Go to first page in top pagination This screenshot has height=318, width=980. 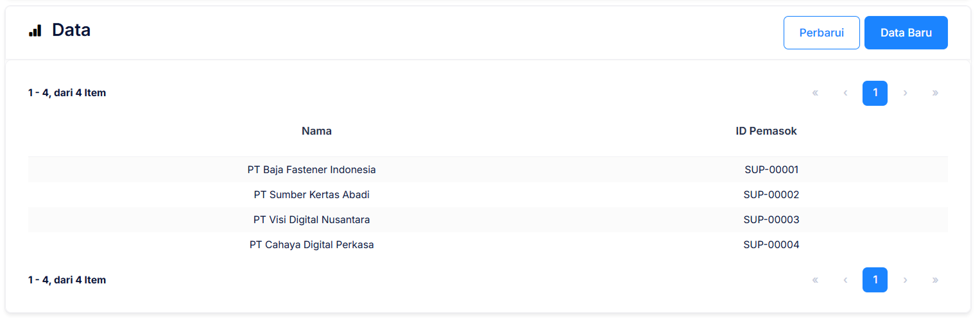(x=815, y=93)
